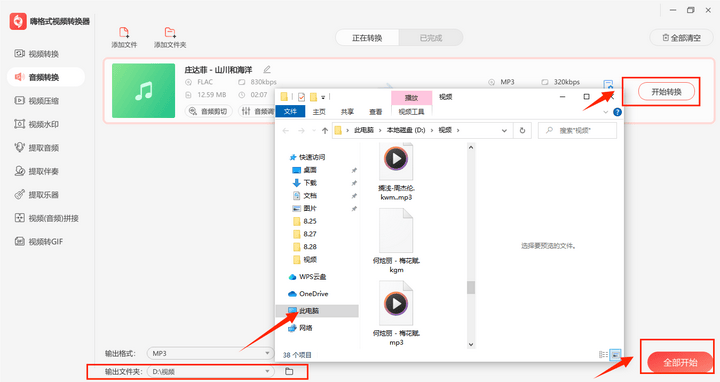Click the 添加文件 add file icon
The image size is (720, 382).
[x=124, y=33]
